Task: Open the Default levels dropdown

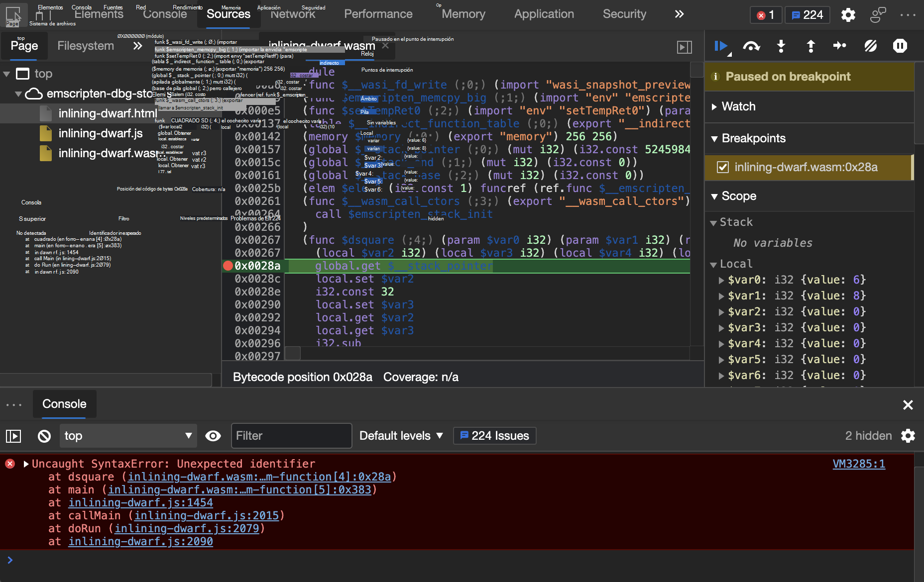Action: pyautogui.click(x=401, y=436)
